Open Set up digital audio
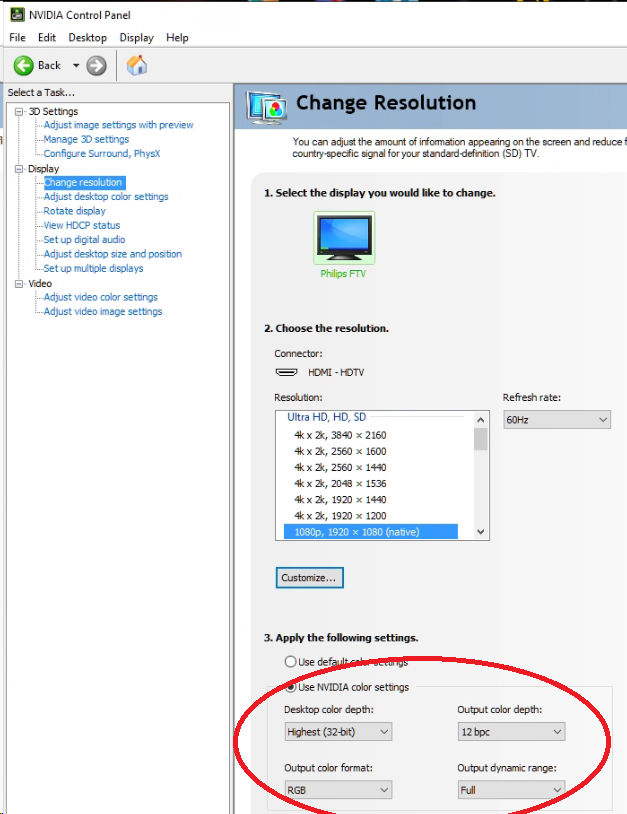The image size is (627, 814). (x=85, y=240)
